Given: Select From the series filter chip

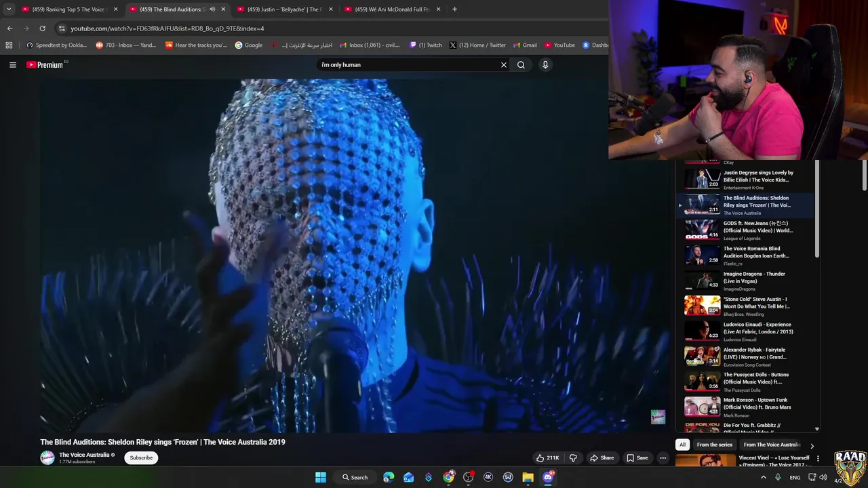Looking at the screenshot, I should pyautogui.click(x=714, y=445).
